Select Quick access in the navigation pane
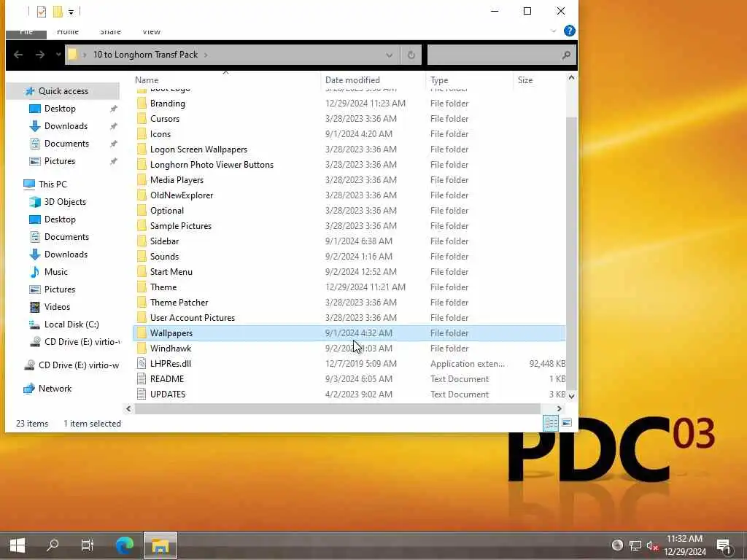This screenshot has height=560, width=747. click(63, 91)
